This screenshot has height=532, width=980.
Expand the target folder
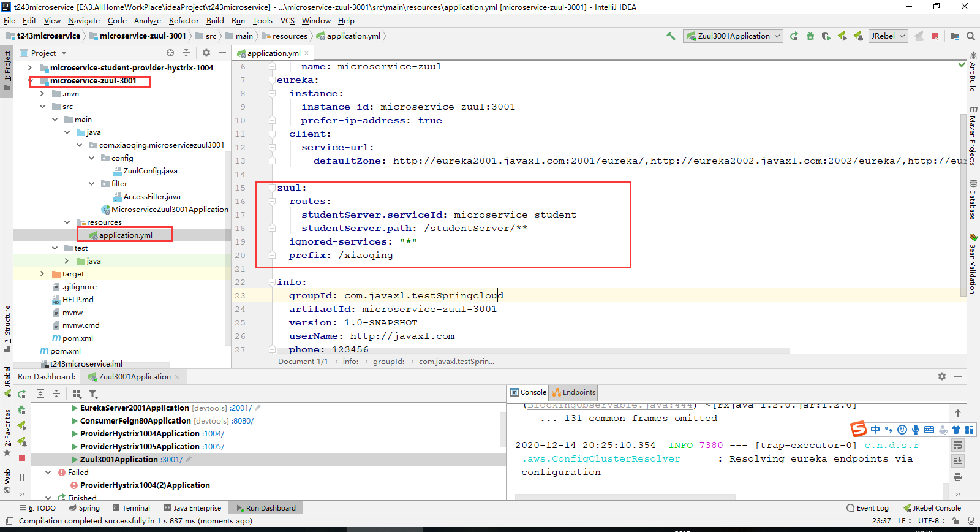click(x=42, y=274)
